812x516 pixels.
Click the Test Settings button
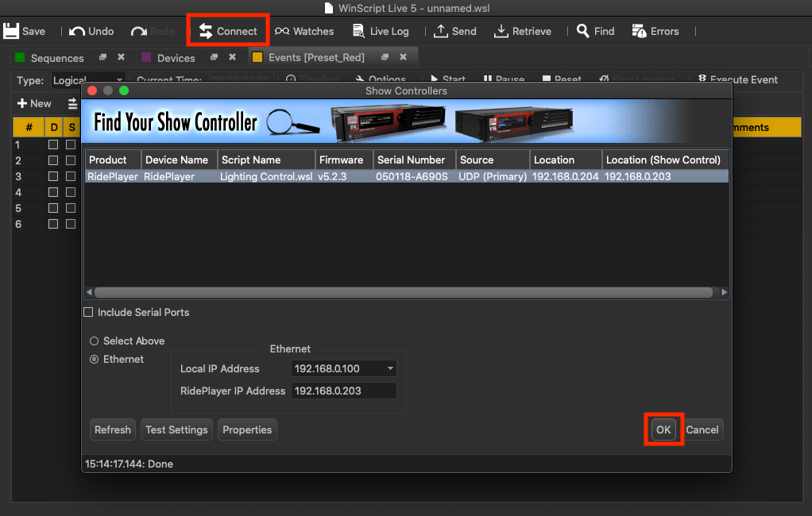tap(176, 429)
